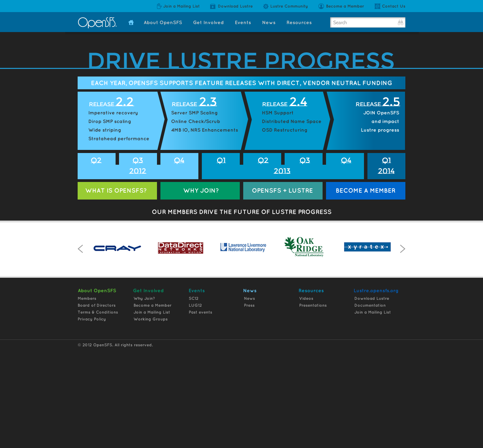Open the footer Presentations link

[x=313, y=305]
